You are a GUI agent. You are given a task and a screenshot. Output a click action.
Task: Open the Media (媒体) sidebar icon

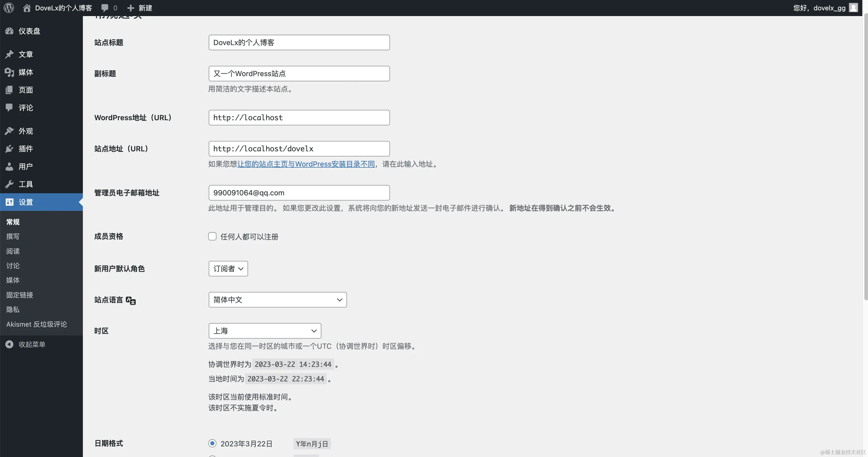point(9,72)
